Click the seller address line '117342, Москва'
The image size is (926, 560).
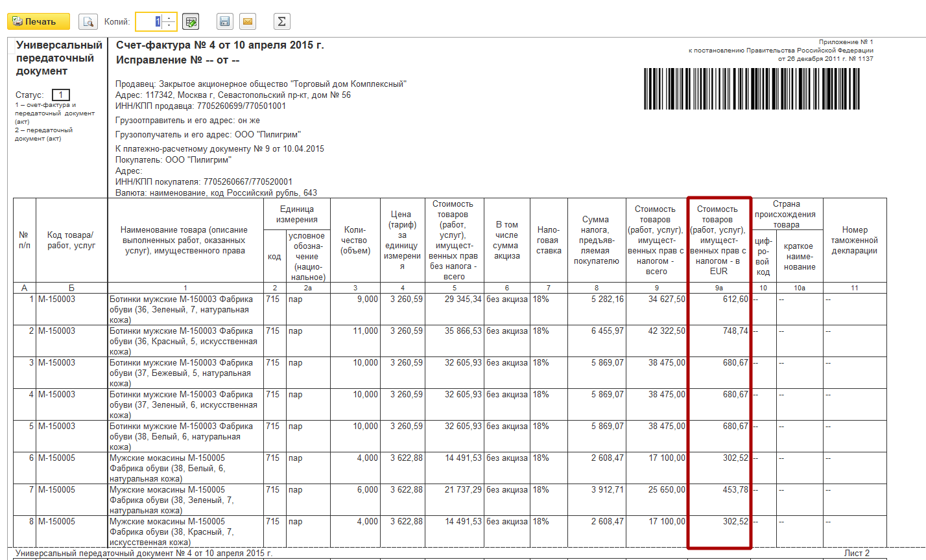click(233, 95)
